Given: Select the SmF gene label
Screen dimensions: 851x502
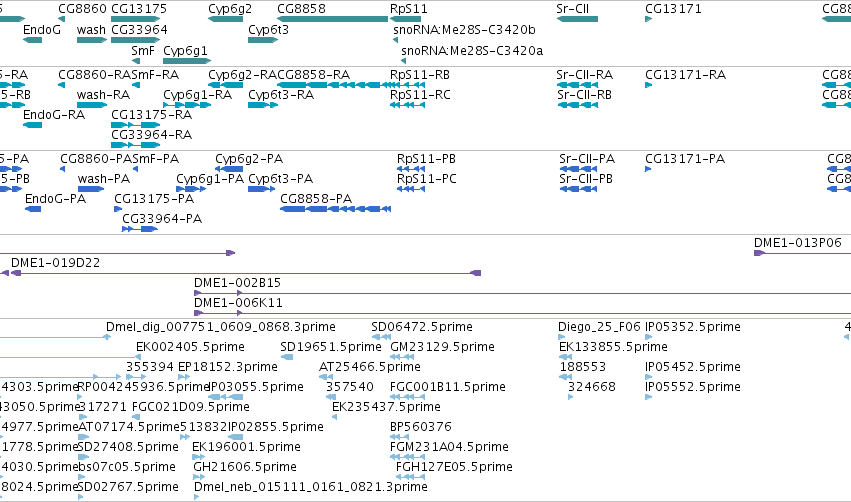Looking at the screenshot, I should [143, 51].
